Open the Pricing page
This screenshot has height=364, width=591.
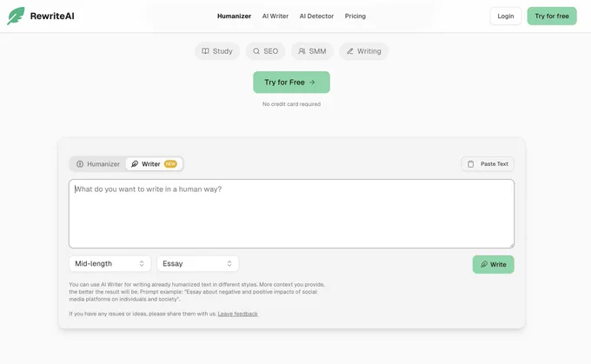[x=355, y=17]
